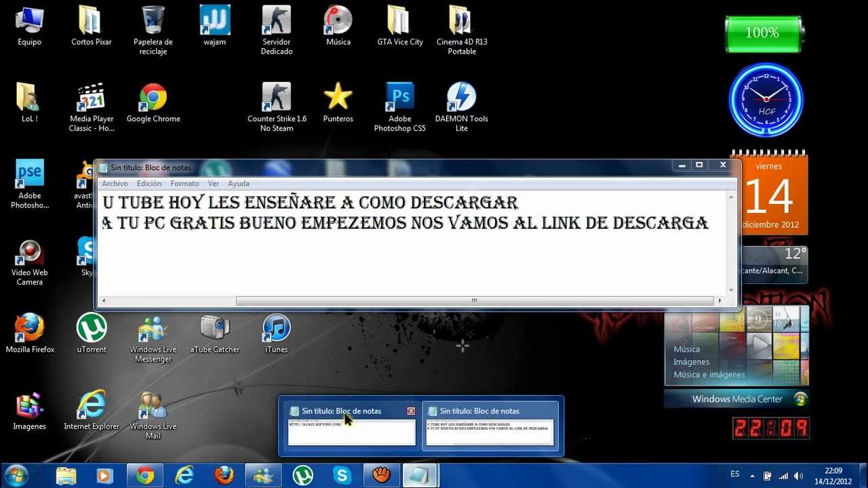868x488 pixels.
Task: Open the Formato menu in Bloc de notas
Action: tap(184, 184)
